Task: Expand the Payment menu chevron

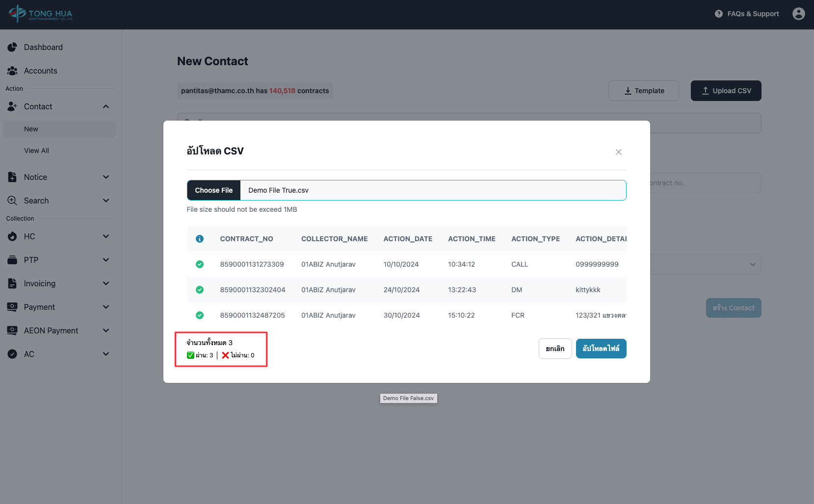Action: [x=106, y=307]
